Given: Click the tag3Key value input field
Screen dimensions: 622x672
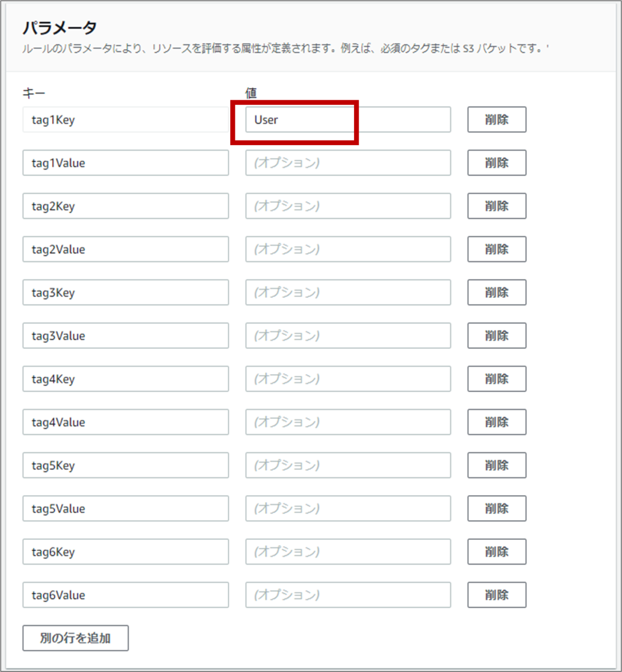Looking at the screenshot, I should (x=348, y=292).
